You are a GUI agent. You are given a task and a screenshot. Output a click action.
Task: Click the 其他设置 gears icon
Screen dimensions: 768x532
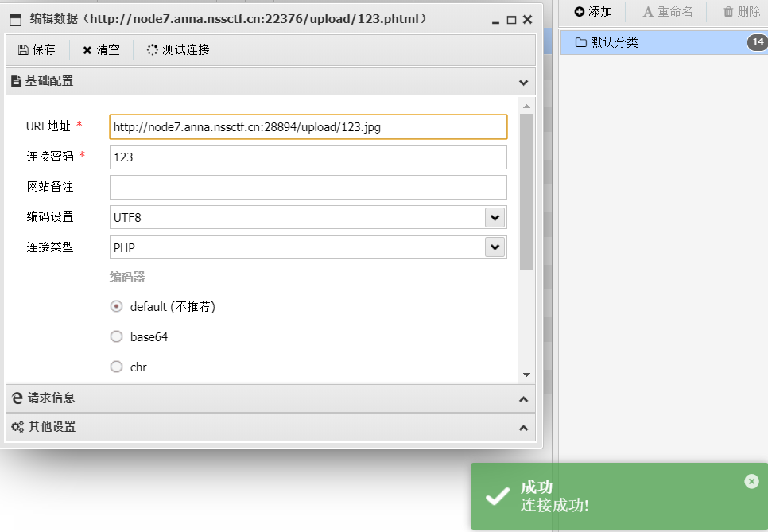17,427
